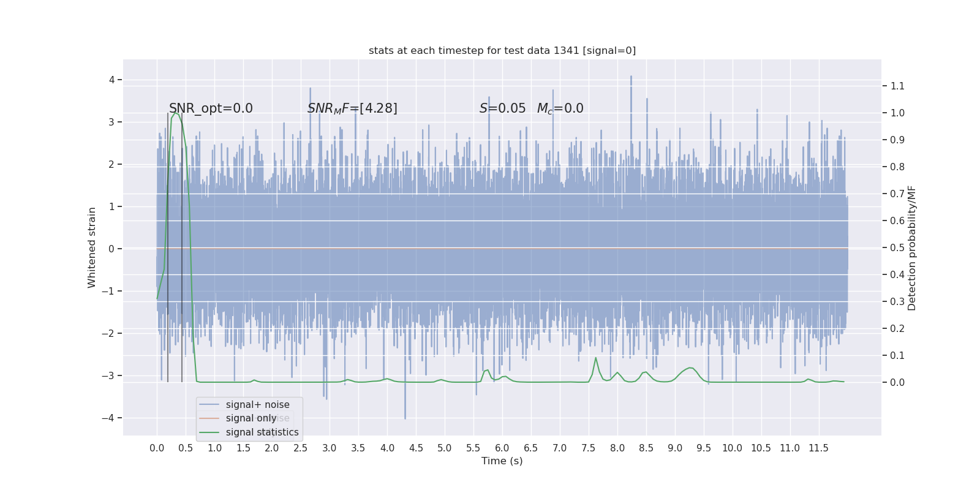The height and width of the screenshot is (490, 980).
Task: Click right y-axis tick label 1.0
Action: pos(897,113)
